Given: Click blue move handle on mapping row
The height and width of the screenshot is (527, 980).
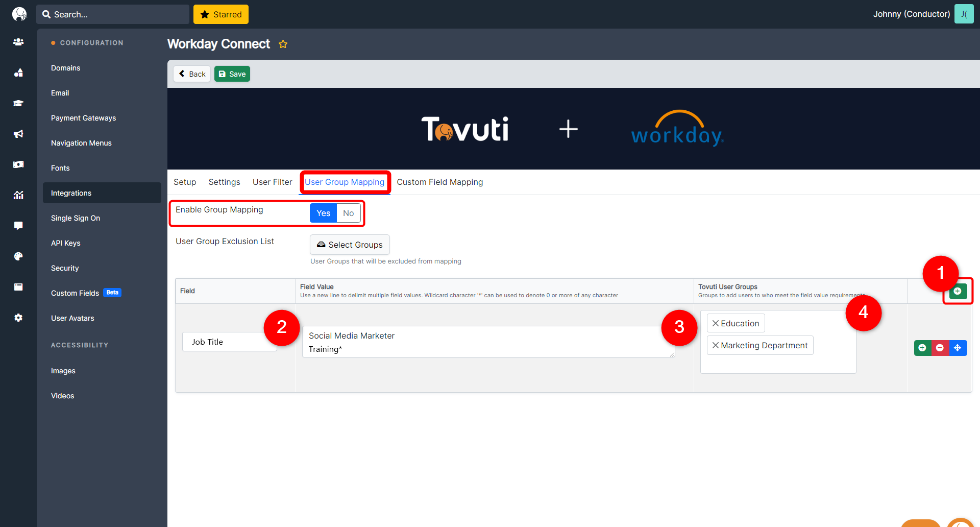Looking at the screenshot, I should pyautogui.click(x=958, y=348).
